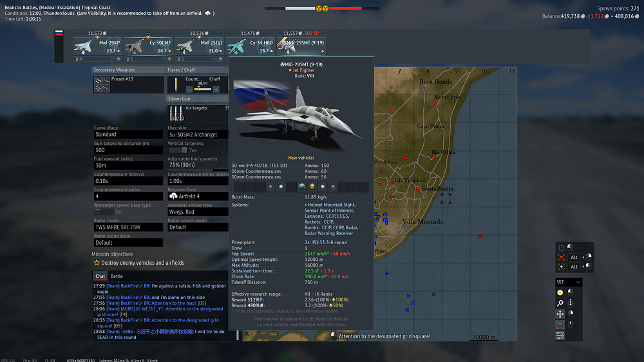Open the Radar mode TWS MPRF dropdown
Image resolution: width=644 pixels, height=362 pixels.
128,227
